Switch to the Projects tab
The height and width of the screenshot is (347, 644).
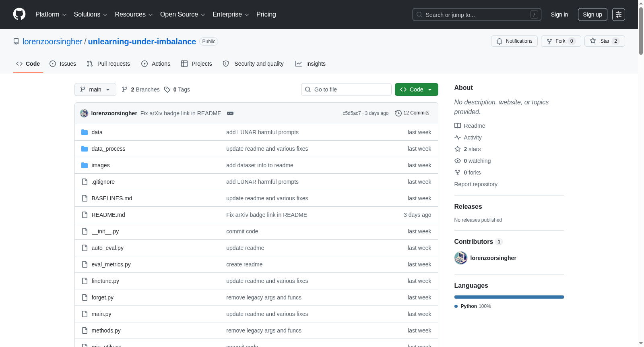(196, 64)
